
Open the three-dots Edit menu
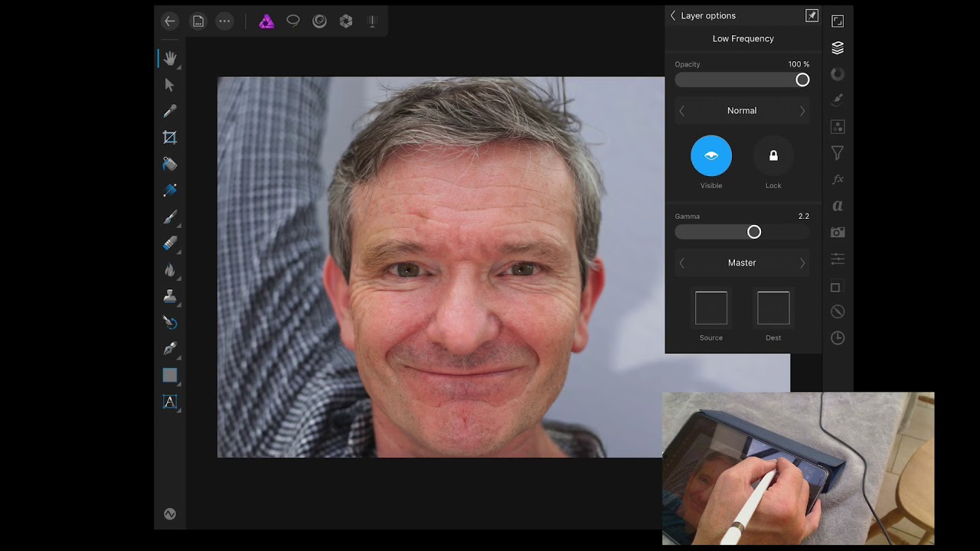pos(224,21)
